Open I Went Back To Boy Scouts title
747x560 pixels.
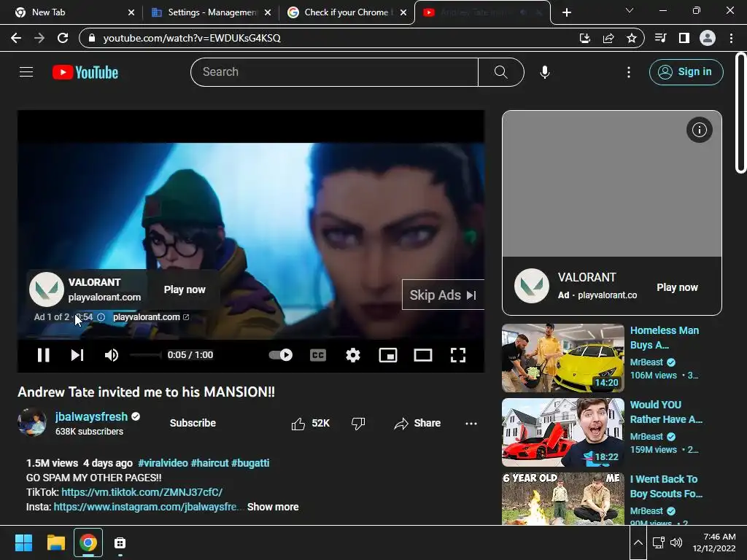666,486
